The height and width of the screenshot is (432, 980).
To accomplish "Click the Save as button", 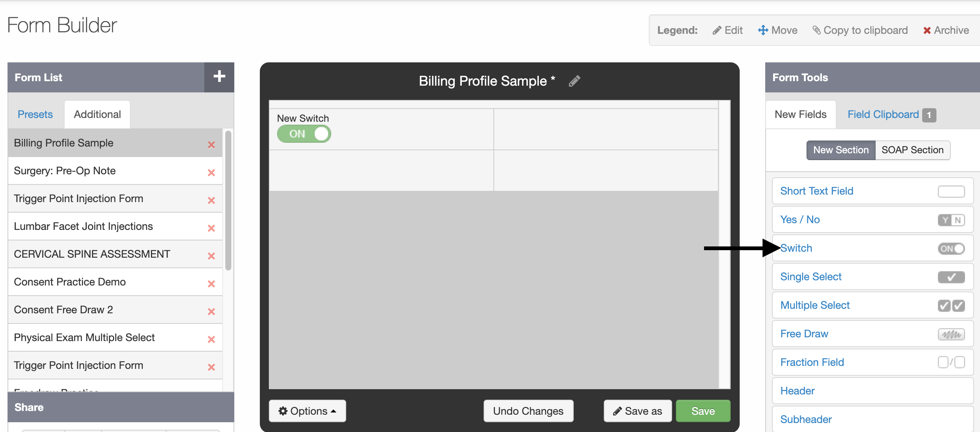I will (637, 411).
